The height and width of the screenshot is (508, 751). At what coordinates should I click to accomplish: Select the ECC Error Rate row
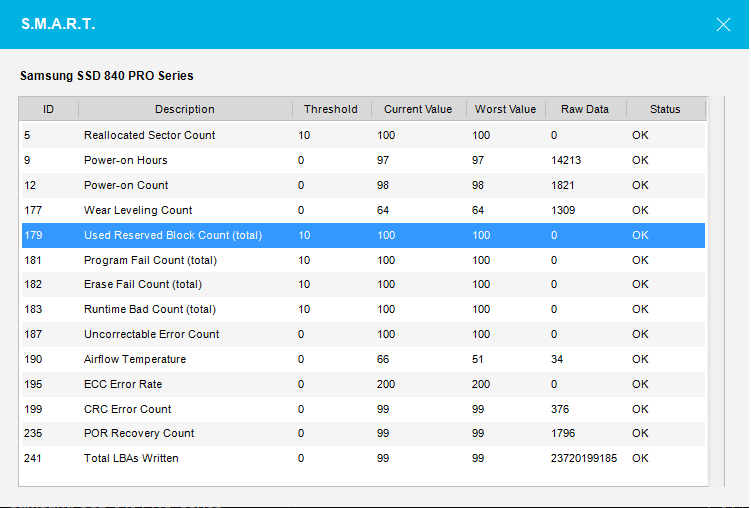pyautogui.click(x=363, y=384)
